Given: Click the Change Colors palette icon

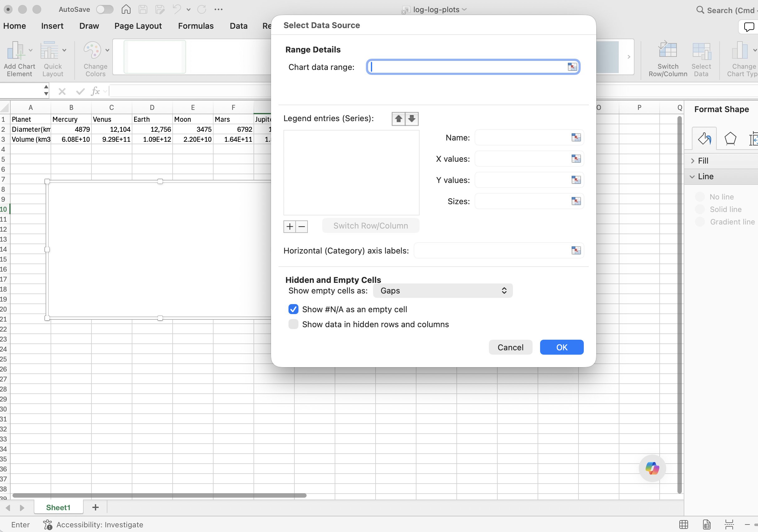Looking at the screenshot, I should pos(92,50).
